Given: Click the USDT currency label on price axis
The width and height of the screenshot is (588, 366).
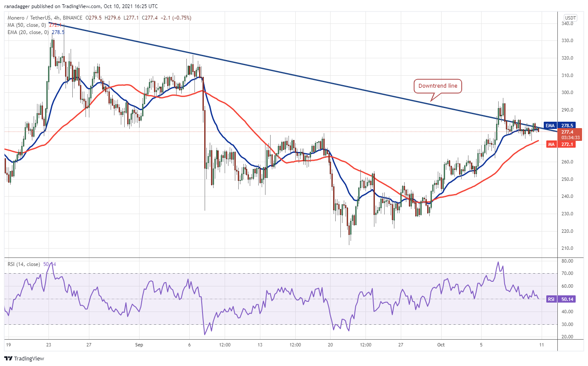Looking at the screenshot, I should pyautogui.click(x=570, y=18).
